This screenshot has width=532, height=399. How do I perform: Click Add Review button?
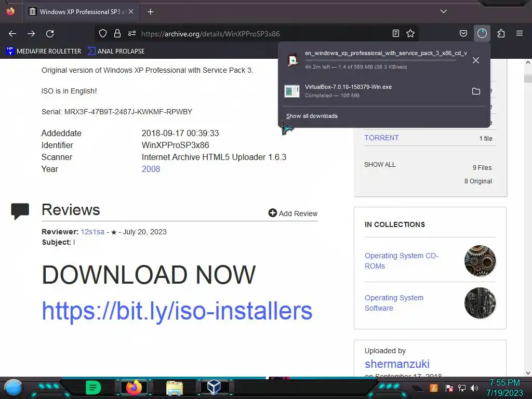pyautogui.click(x=293, y=213)
